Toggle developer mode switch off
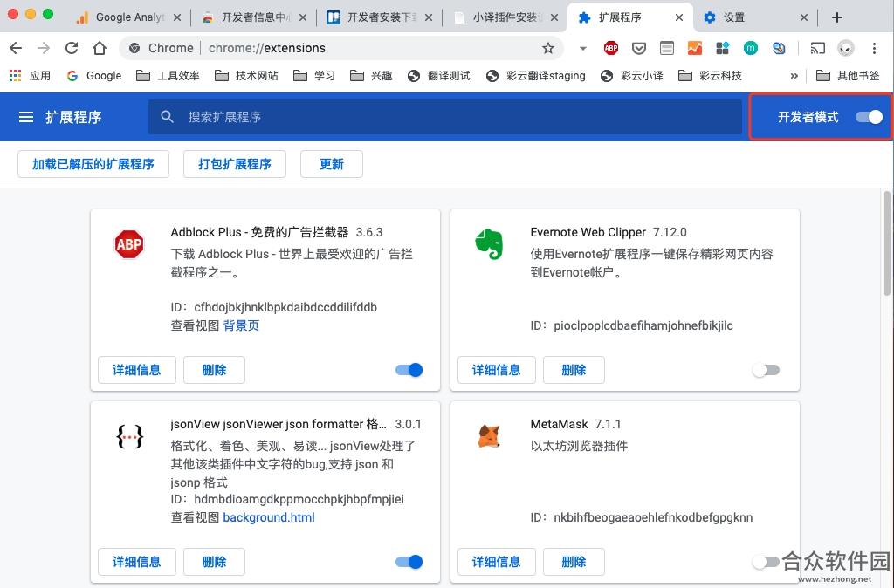The height and width of the screenshot is (588, 894). (869, 117)
